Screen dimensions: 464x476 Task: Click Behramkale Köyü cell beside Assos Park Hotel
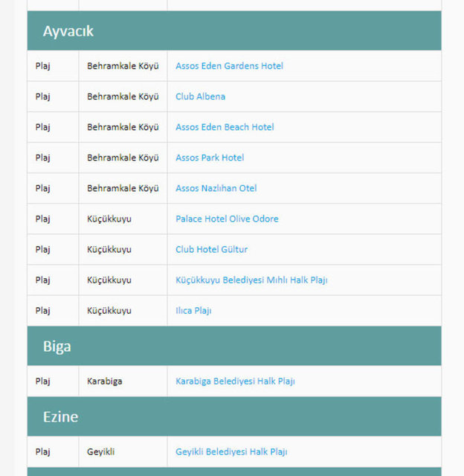(x=123, y=158)
